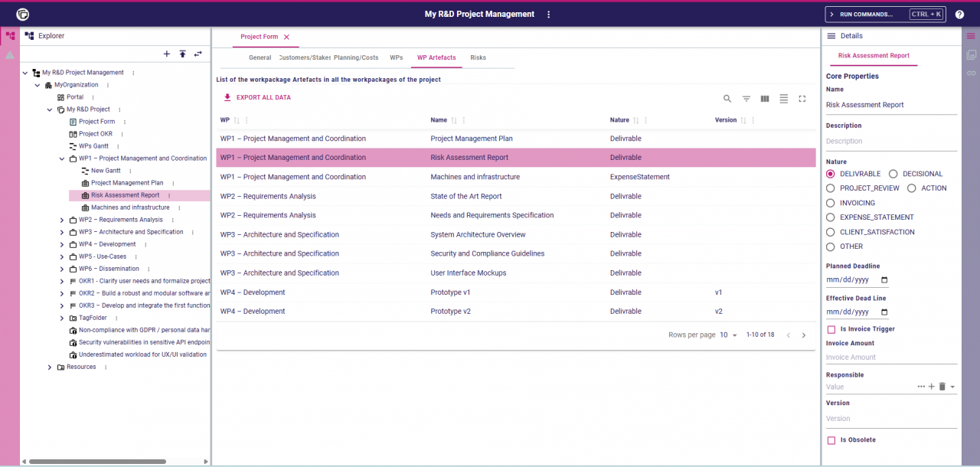
Task: Open the search icon above the artefacts table
Action: point(727,98)
